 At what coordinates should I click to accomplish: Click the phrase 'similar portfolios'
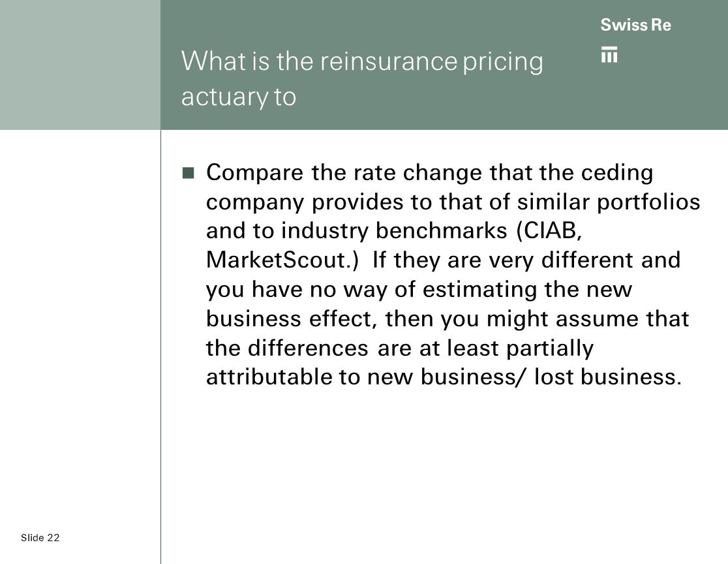click(609, 202)
